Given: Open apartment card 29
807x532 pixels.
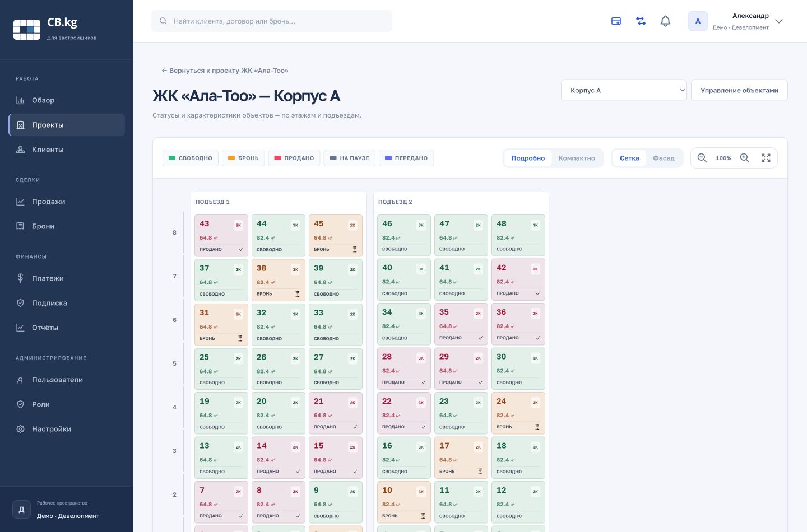Looking at the screenshot, I should coord(461,369).
